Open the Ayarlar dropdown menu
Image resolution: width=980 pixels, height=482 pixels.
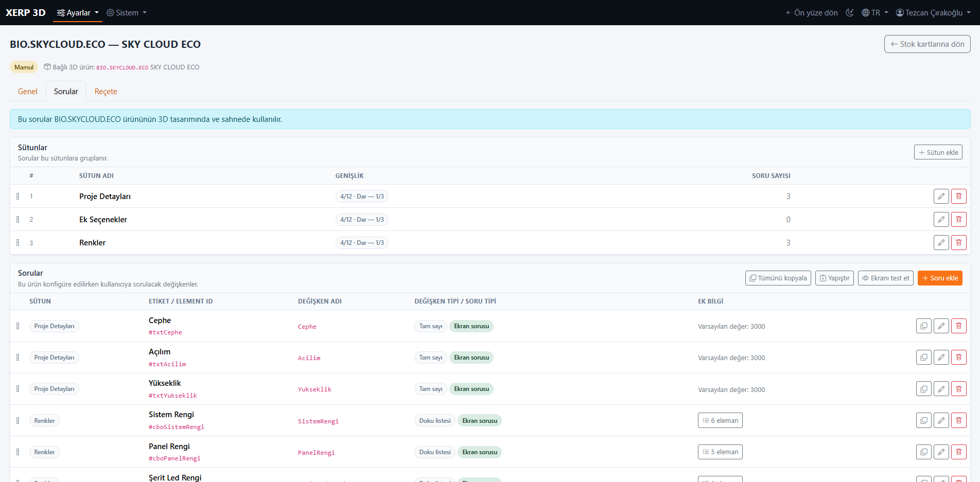click(x=78, y=13)
